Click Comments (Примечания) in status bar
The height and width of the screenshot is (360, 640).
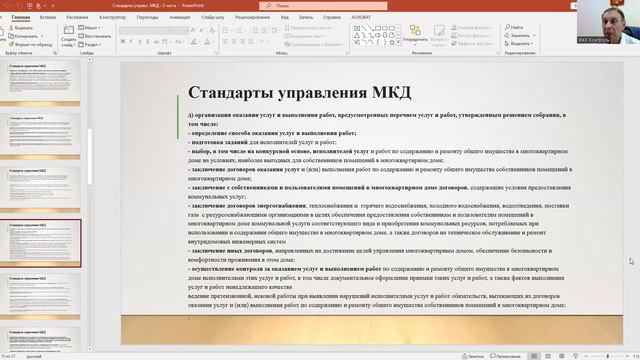[x=506, y=356]
